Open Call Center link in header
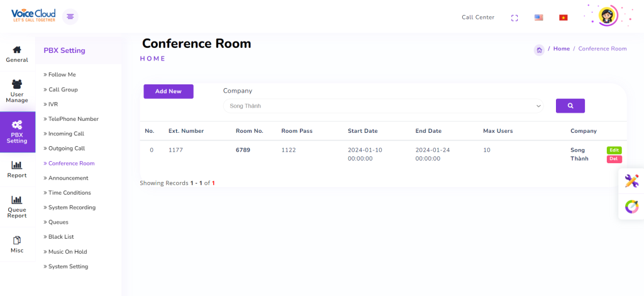The height and width of the screenshot is (296, 644). [478, 18]
